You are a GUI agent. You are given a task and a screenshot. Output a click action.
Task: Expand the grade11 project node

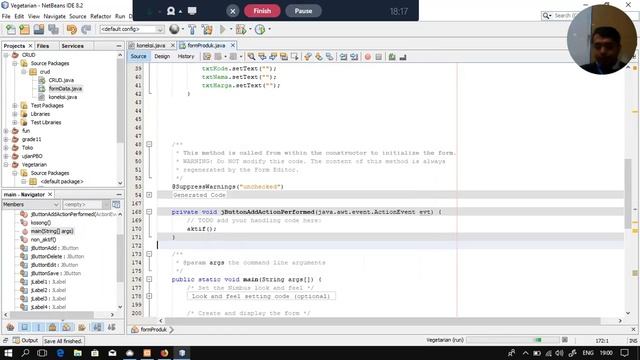(6, 139)
